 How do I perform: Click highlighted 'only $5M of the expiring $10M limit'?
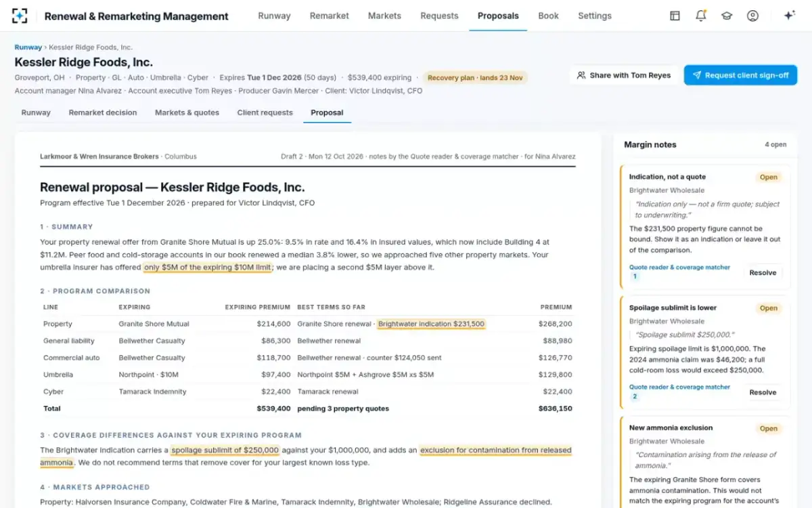[208, 267]
